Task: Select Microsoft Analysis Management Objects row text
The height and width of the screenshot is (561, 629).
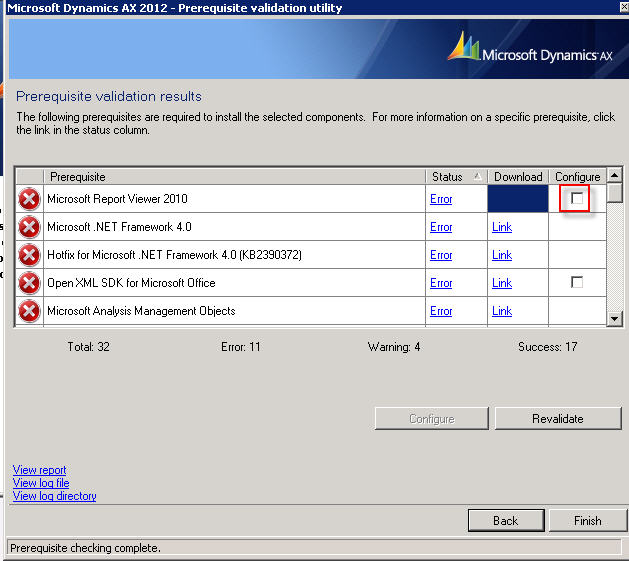Action: (141, 311)
